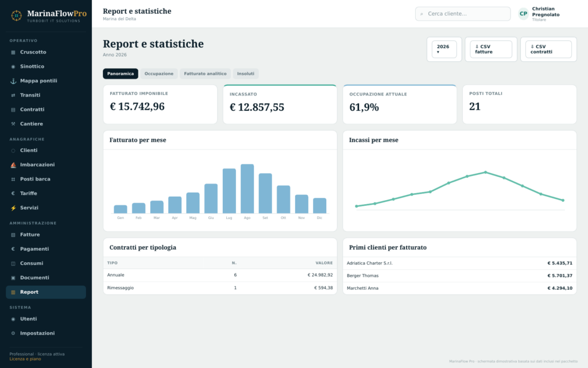Image resolution: width=588 pixels, height=368 pixels.
Task: Select the Rimessaggio contract type row
Action: tap(220, 288)
